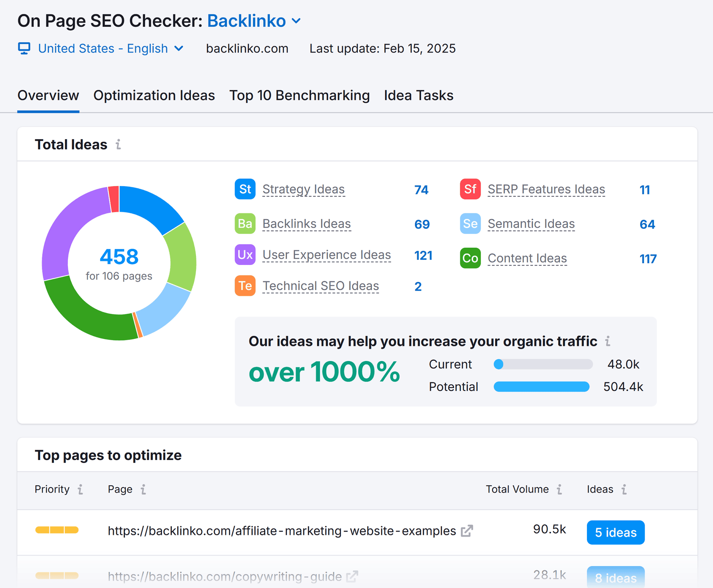Click the Total Volume info icon
The height and width of the screenshot is (588, 713).
[559, 489]
